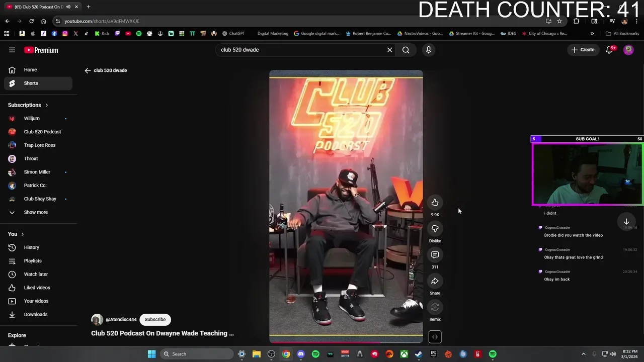Image resolution: width=644 pixels, height=362 pixels.
Task: Open Your videos
Action: pyautogui.click(x=38, y=301)
